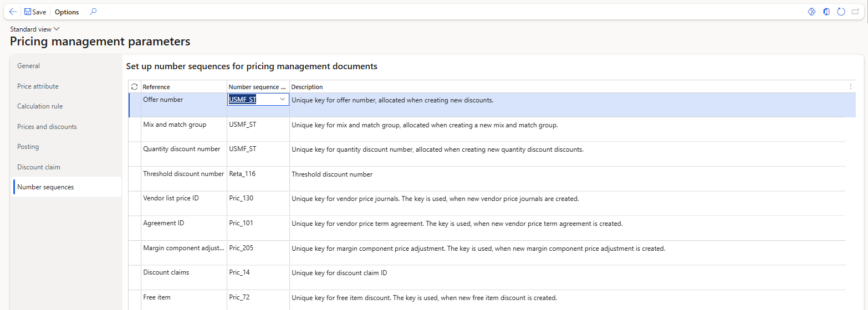
Task: Click the Pric_101 sequence code
Action: 241,223
